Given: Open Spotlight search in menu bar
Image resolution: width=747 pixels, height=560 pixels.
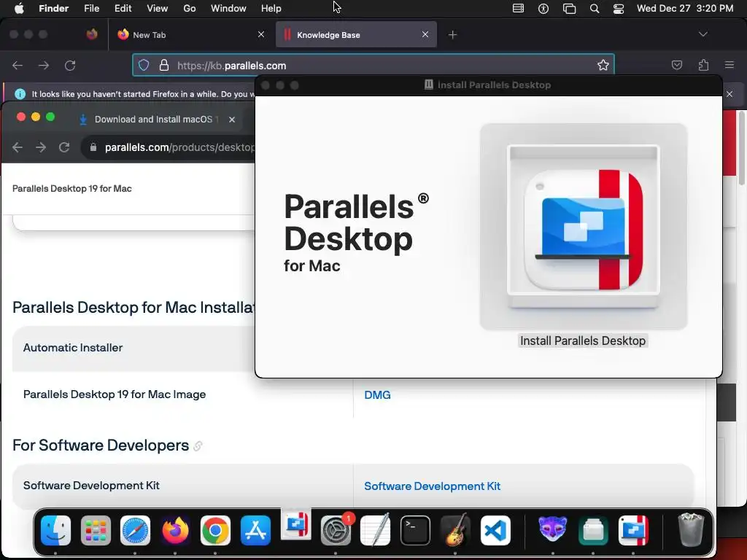Looking at the screenshot, I should pyautogui.click(x=594, y=9).
